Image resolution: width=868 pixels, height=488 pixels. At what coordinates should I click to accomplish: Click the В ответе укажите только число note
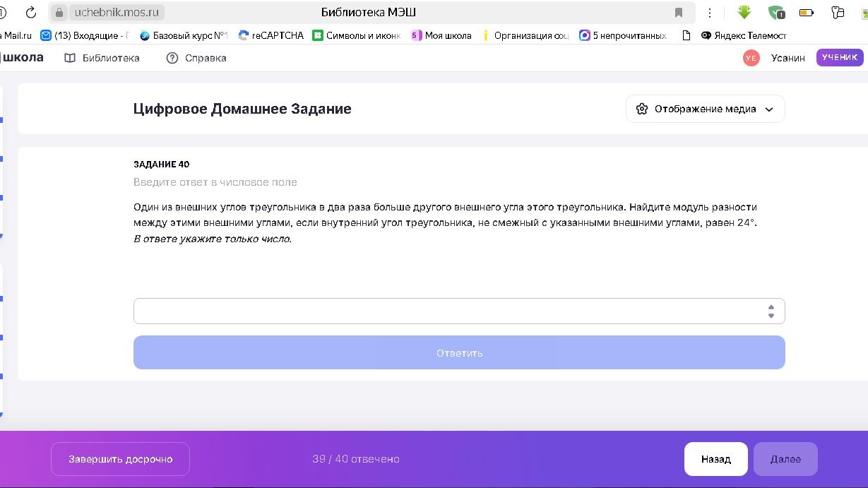[213, 239]
